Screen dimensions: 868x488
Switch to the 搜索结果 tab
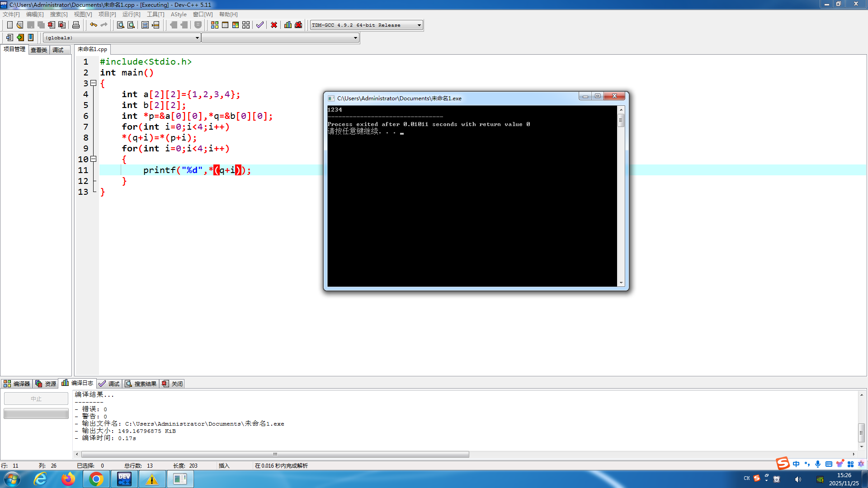pyautogui.click(x=141, y=384)
